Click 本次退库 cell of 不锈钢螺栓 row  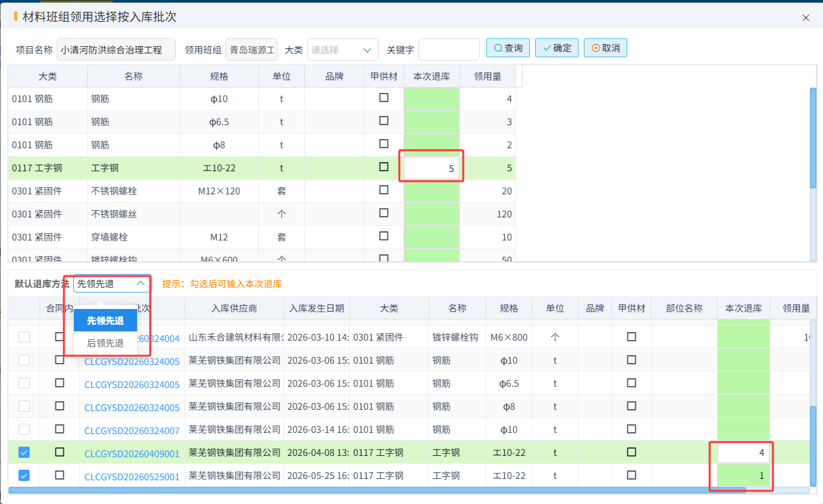[x=432, y=191]
